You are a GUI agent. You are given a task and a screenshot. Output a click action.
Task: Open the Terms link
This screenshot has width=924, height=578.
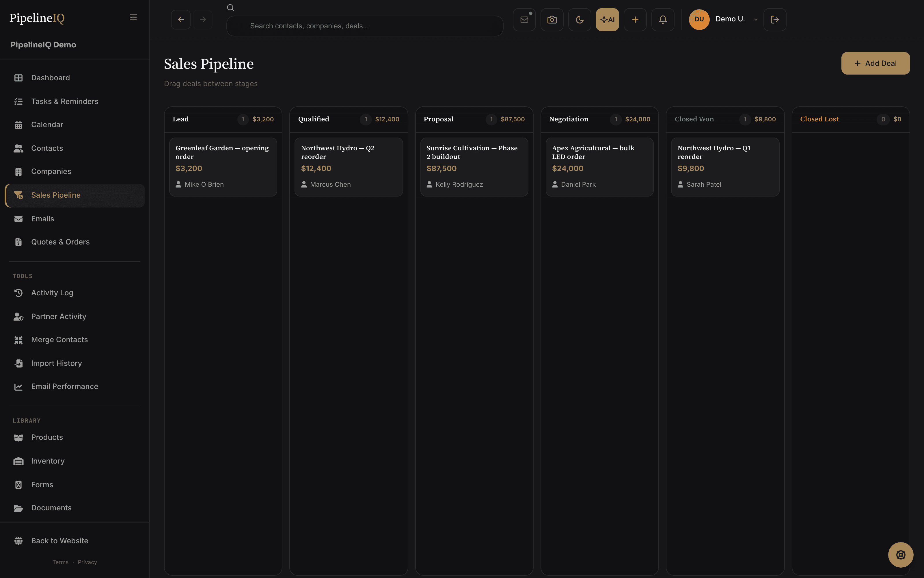60,562
